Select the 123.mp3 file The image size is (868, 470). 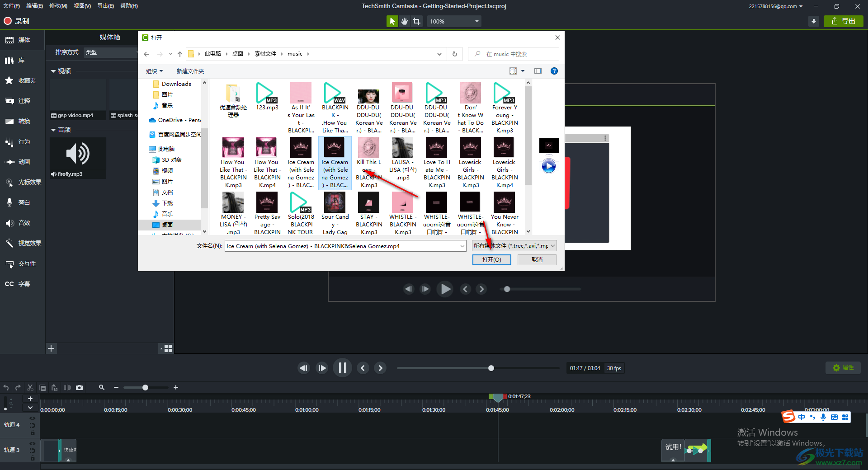[267, 96]
